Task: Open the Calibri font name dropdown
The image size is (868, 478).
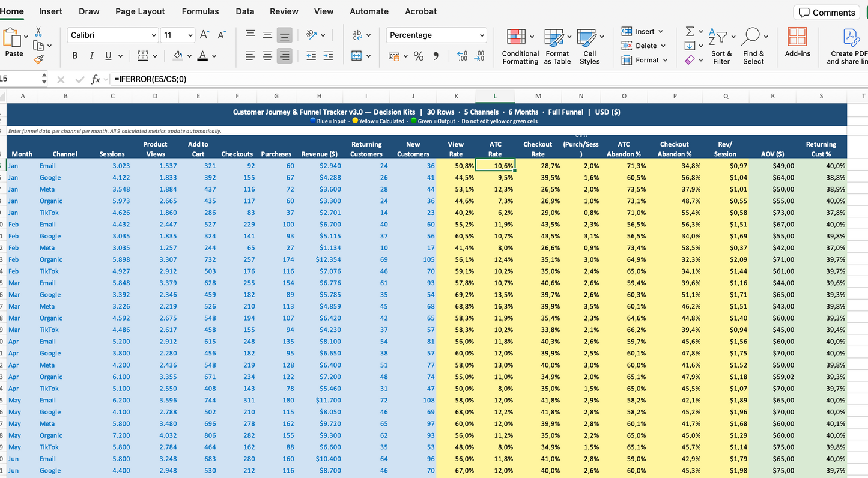Action: pos(154,35)
